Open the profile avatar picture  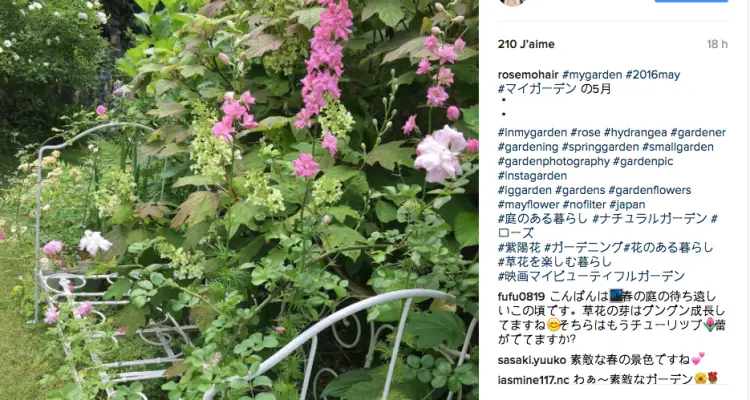pos(513,2)
